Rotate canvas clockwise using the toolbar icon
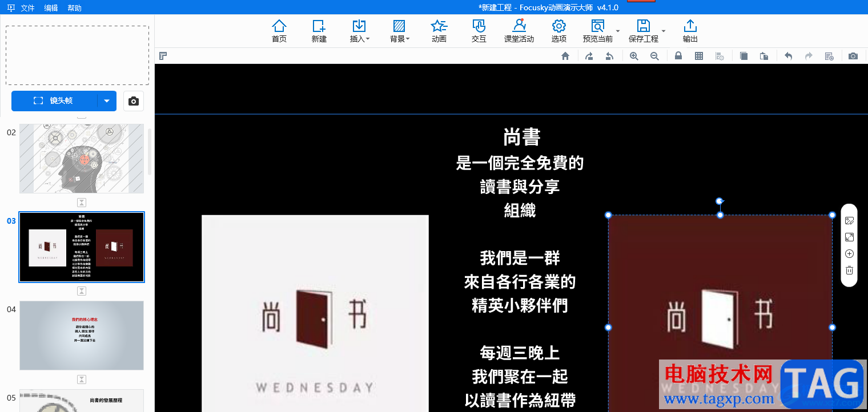The image size is (868, 412). (589, 56)
